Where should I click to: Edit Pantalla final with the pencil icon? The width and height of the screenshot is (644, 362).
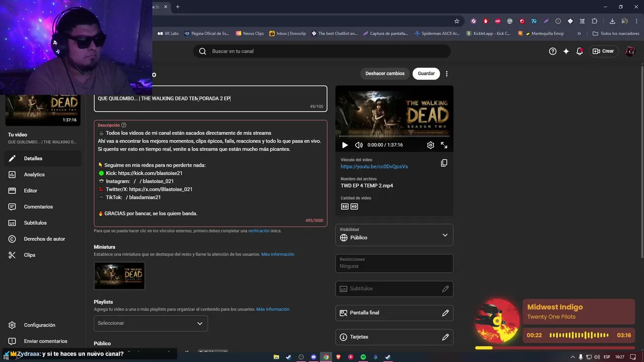445,313
